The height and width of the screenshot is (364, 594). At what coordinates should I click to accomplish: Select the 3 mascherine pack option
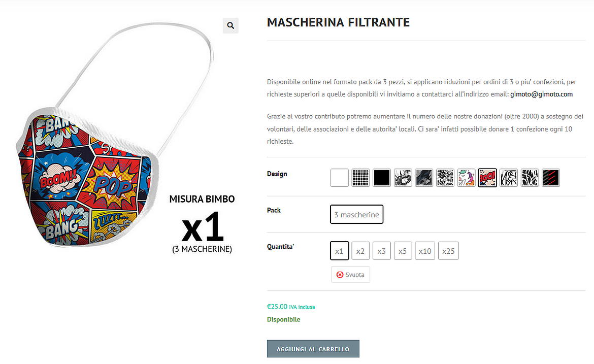pos(356,214)
